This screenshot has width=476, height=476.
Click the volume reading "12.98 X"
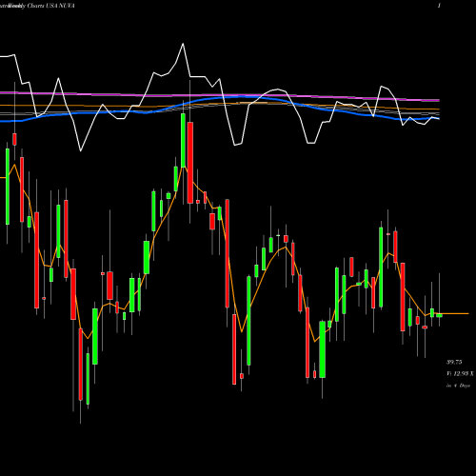(x=464, y=374)
